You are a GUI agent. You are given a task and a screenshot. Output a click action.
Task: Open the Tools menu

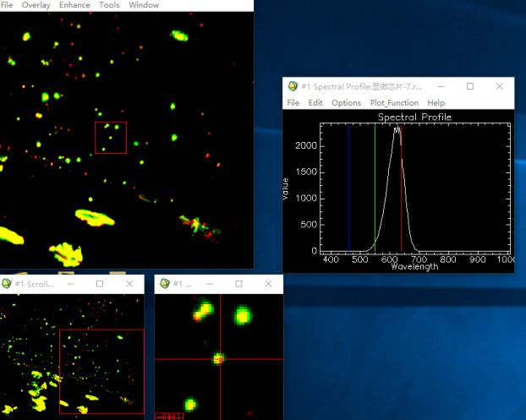(110, 5)
